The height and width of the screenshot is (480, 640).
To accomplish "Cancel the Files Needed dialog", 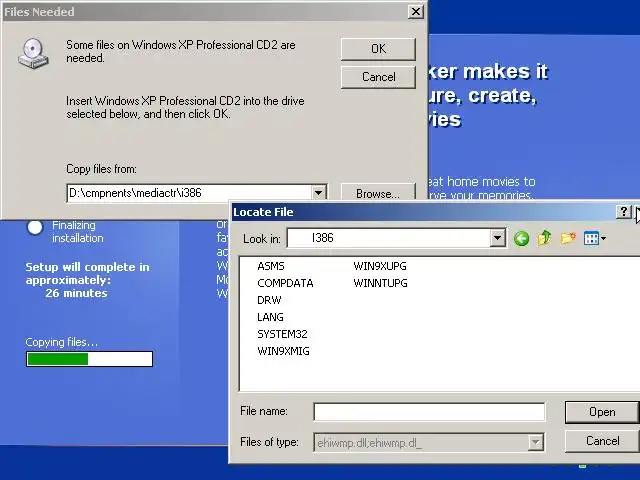I will (x=378, y=77).
